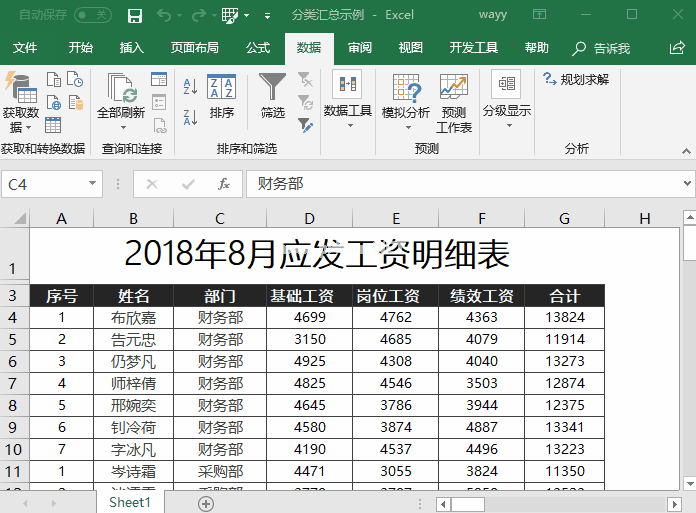Click department cell 采购部
This screenshot has height=513, width=696.
220,471
